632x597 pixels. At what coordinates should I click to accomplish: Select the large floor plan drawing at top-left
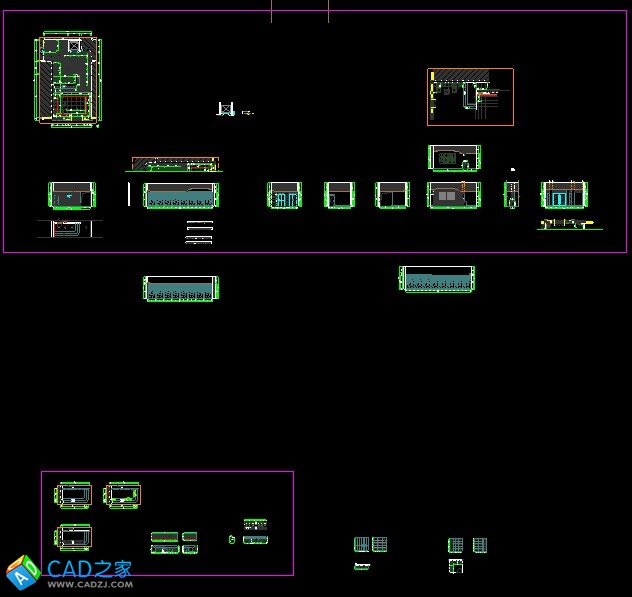coord(67,80)
